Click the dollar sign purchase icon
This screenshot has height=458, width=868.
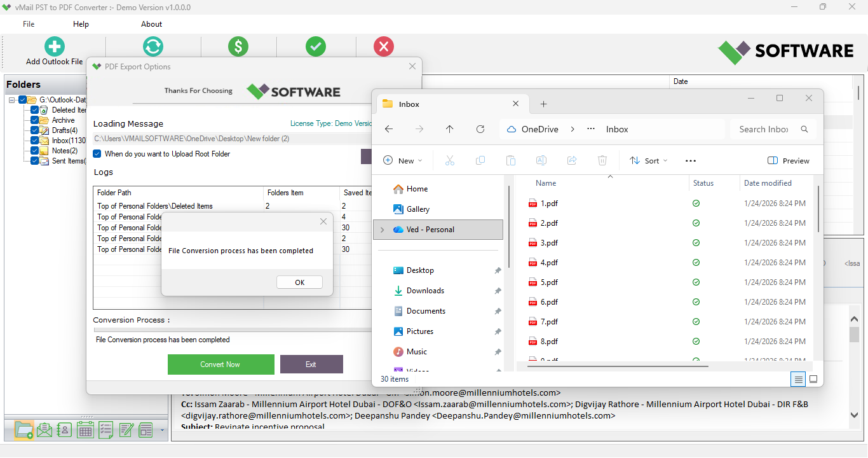coord(238,46)
